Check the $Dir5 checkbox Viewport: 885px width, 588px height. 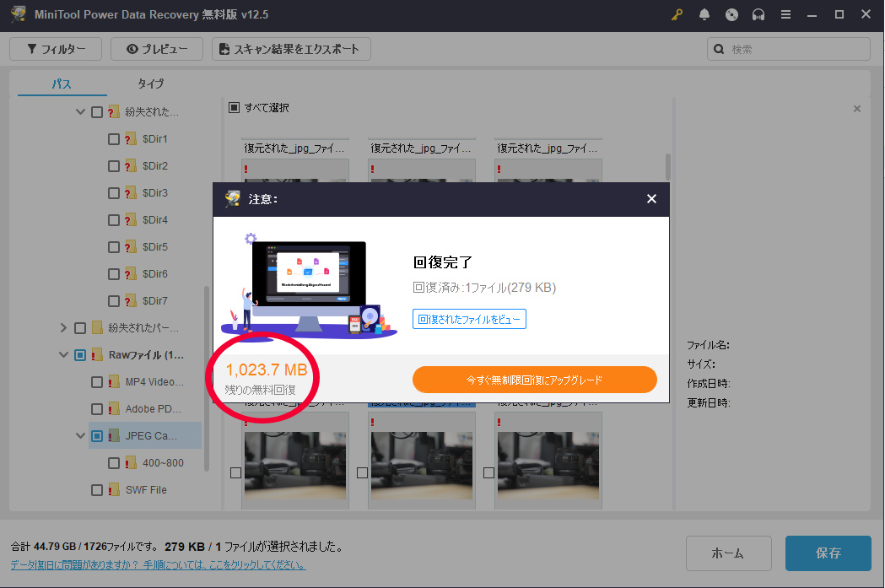pos(113,247)
